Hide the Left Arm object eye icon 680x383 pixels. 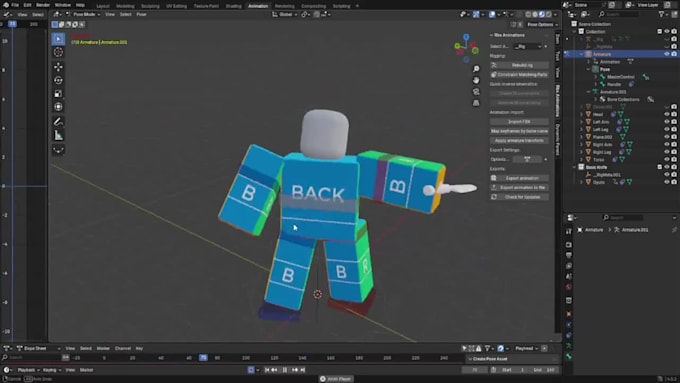667,122
